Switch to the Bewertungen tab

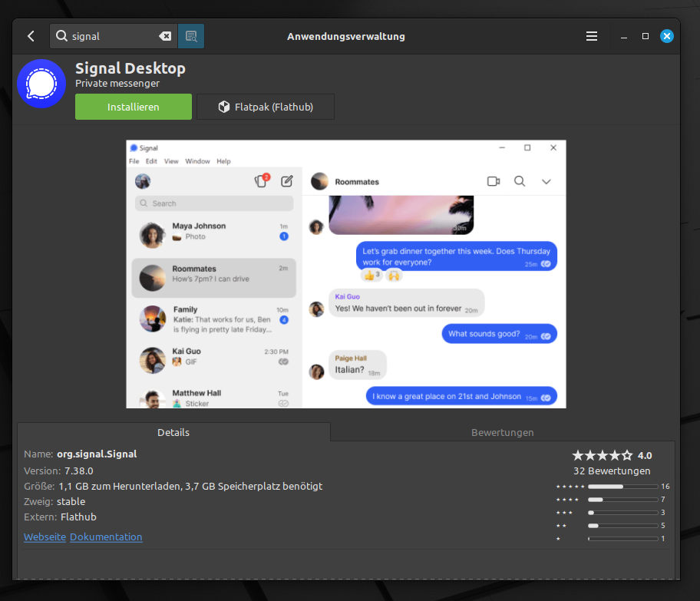(x=502, y=432)
